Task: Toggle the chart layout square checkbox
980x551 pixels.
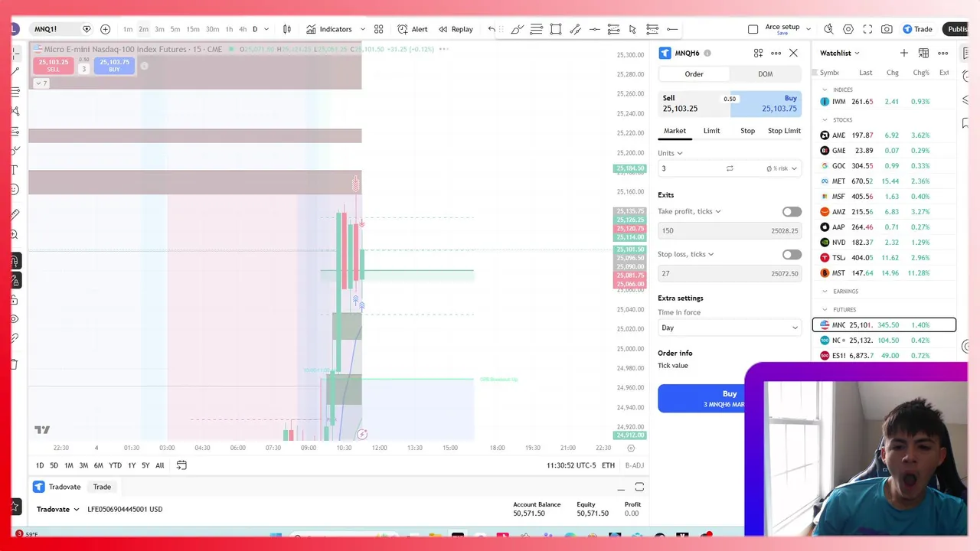Action: pyautogui.click(x=753, y=29)
